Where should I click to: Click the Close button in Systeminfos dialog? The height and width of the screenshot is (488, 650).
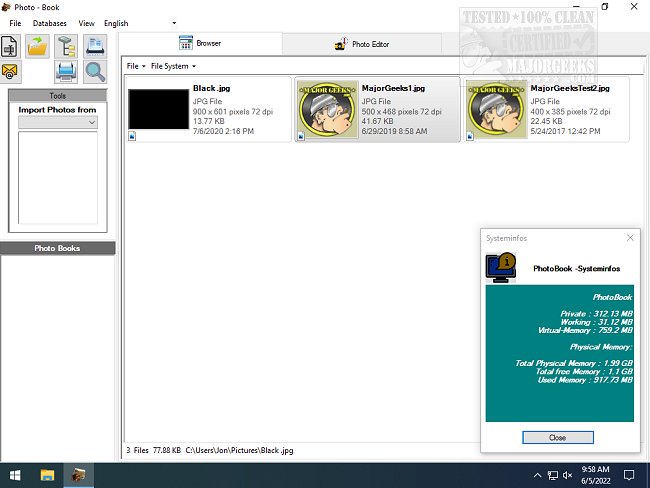(558, 437)
